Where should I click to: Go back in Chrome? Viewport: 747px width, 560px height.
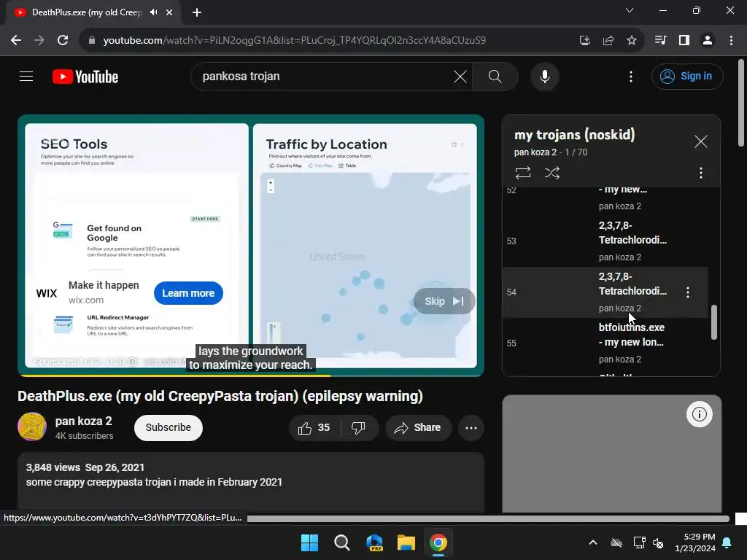click(x=16, y=41)
